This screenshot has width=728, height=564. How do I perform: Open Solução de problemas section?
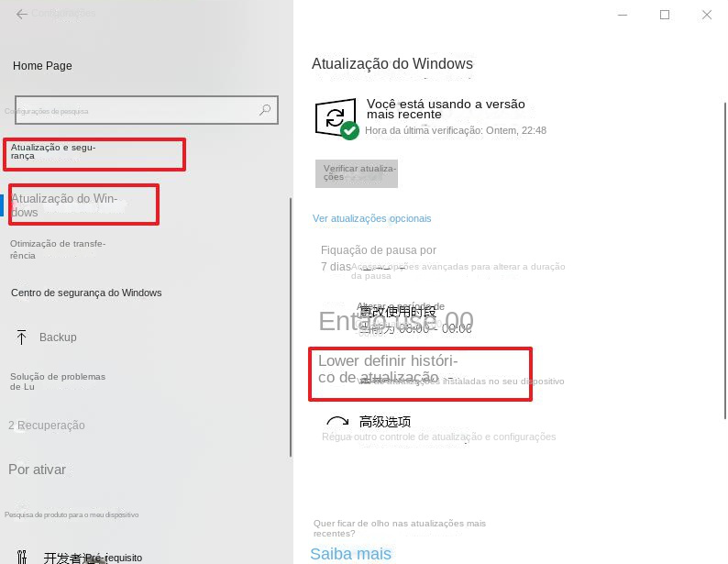coord(58,382)
